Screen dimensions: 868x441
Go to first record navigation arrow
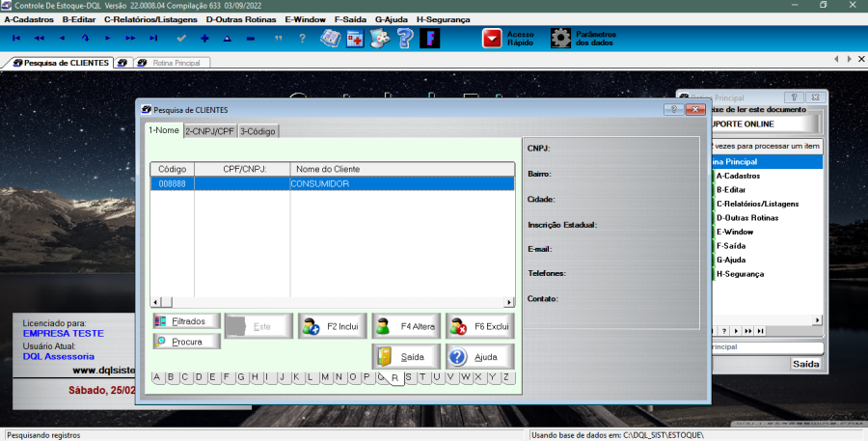(x=15, y=39)
